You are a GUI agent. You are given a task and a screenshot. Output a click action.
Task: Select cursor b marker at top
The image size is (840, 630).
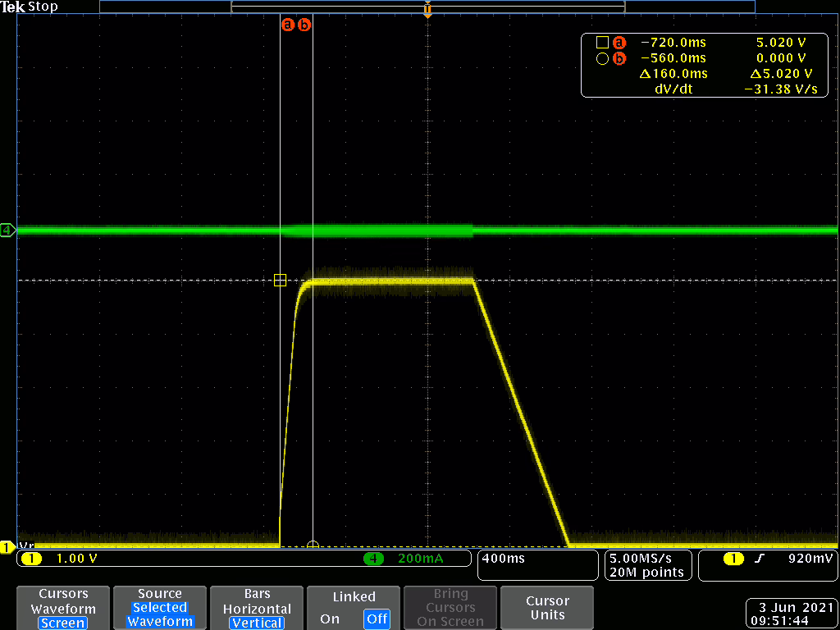tap(304, 25)
